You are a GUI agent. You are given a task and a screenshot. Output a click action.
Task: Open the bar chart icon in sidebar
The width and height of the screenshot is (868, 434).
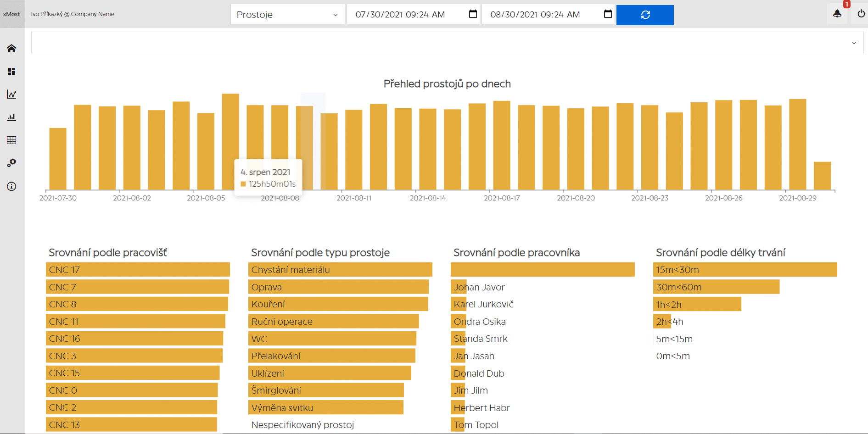tap(11, 117)
